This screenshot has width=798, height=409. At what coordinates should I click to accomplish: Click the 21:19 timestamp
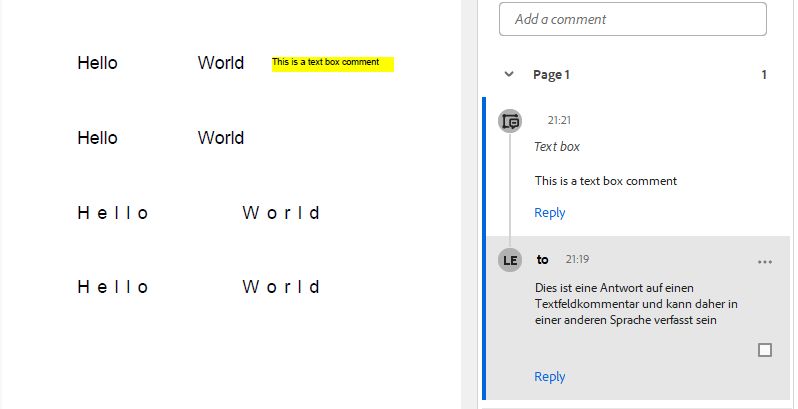pyautogui.click(x=577, y=259)
